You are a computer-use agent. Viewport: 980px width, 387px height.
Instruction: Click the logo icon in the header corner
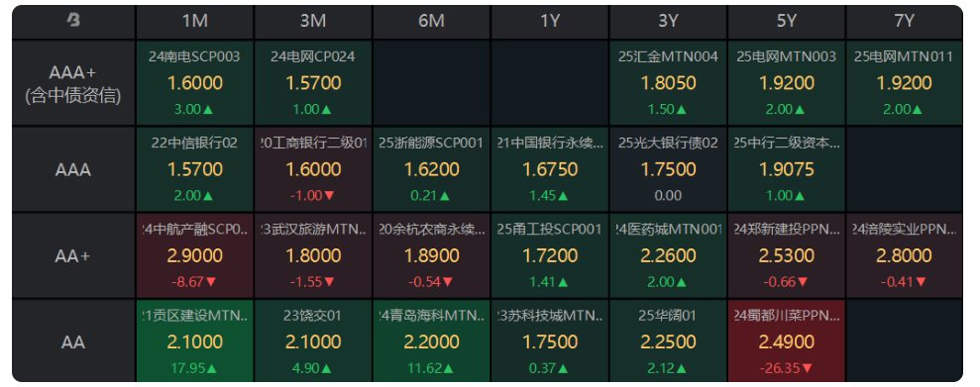73,21
